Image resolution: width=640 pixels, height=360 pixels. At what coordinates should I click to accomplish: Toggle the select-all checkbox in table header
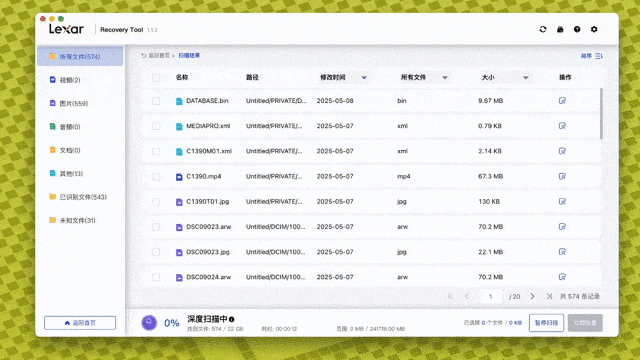pyautogui.click(x=156, y=78)
